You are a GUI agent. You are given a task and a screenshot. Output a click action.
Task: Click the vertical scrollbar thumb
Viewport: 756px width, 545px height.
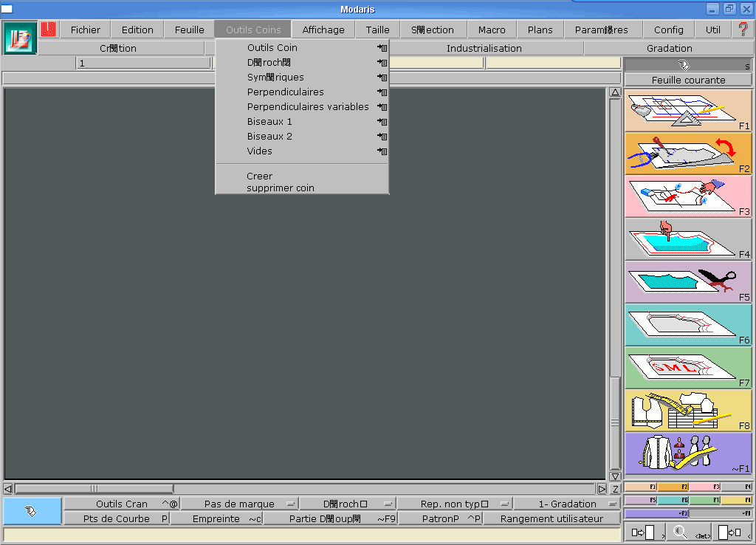(x=615, y=422)
